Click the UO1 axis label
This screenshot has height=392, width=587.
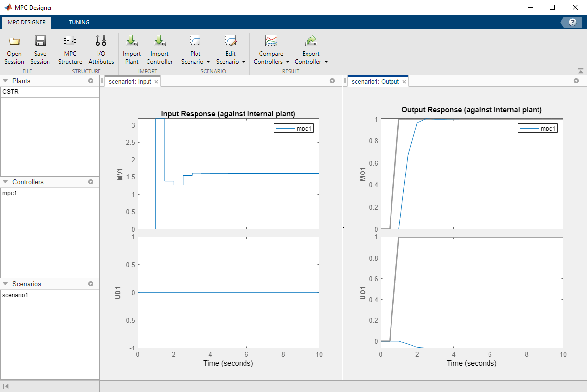click(x=363, y=293)
